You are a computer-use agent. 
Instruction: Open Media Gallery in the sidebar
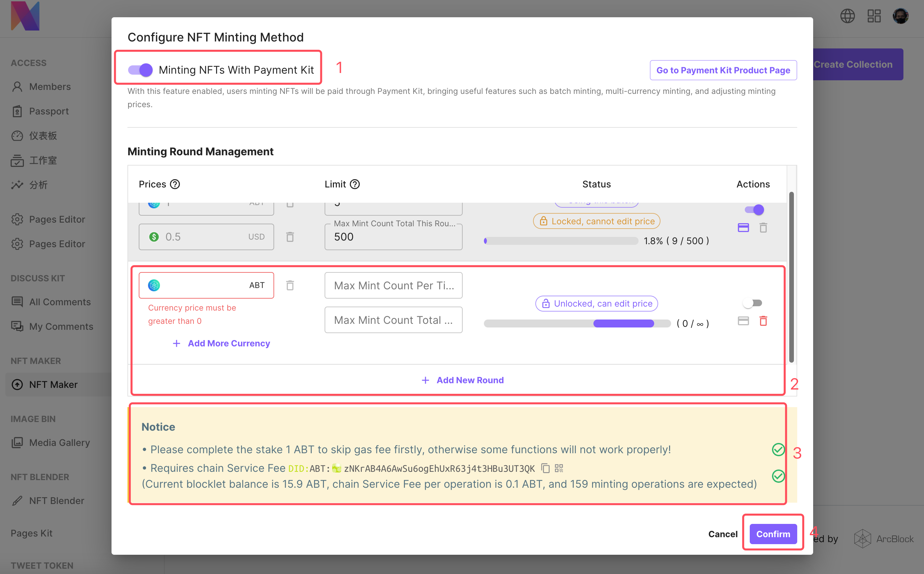(x=59, y=443)
